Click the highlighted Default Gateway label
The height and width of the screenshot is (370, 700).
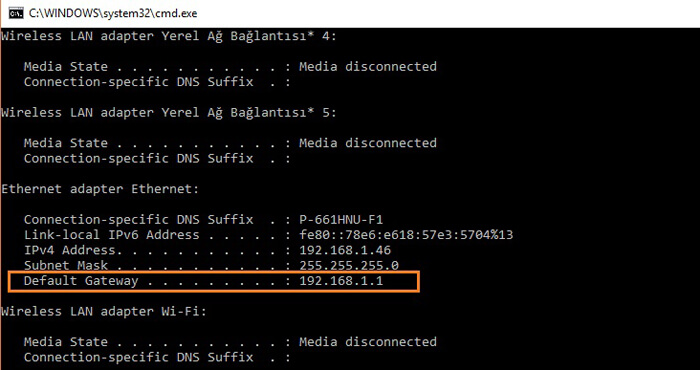(81, 281)
